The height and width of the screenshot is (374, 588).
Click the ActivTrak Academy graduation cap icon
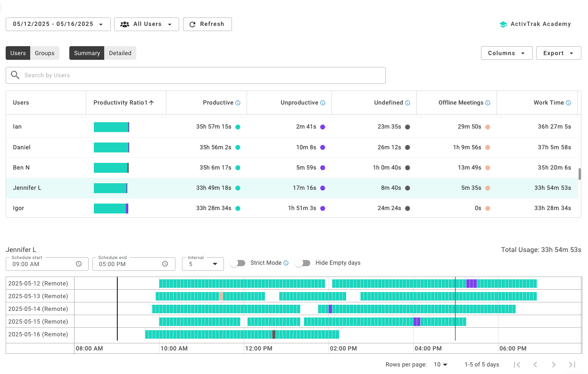503,24
